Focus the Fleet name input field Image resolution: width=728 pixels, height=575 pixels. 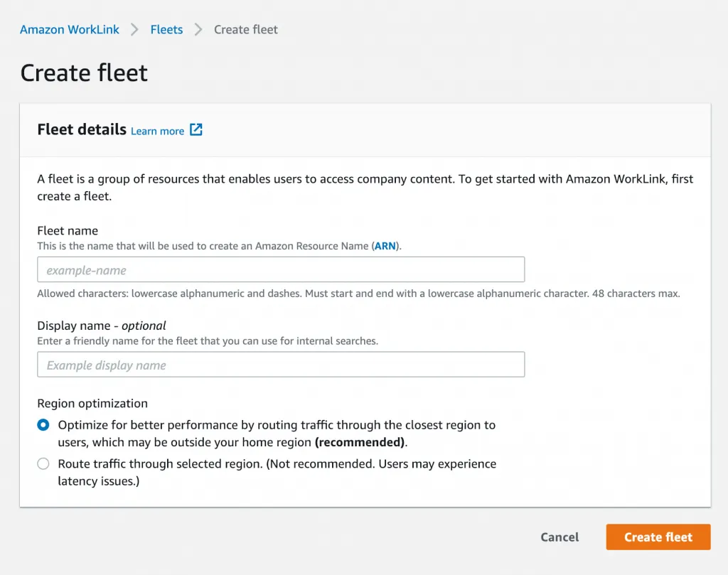(281, 270)
